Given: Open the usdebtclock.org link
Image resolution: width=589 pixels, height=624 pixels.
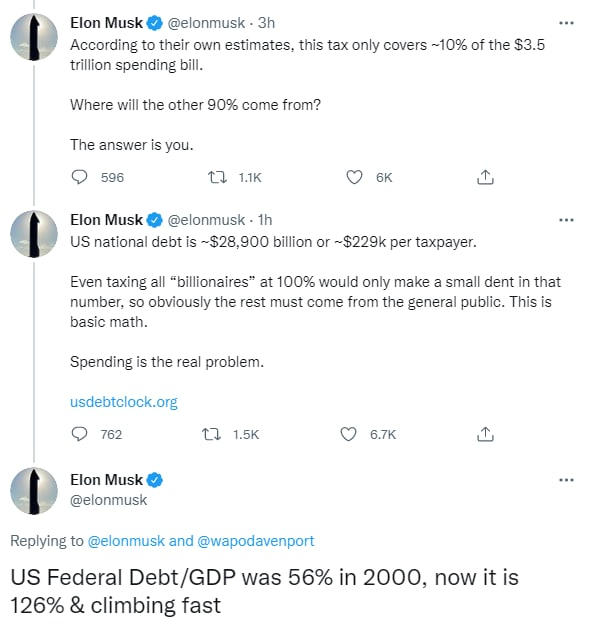Looking at the screenshot, I should [x=124, y=402].
